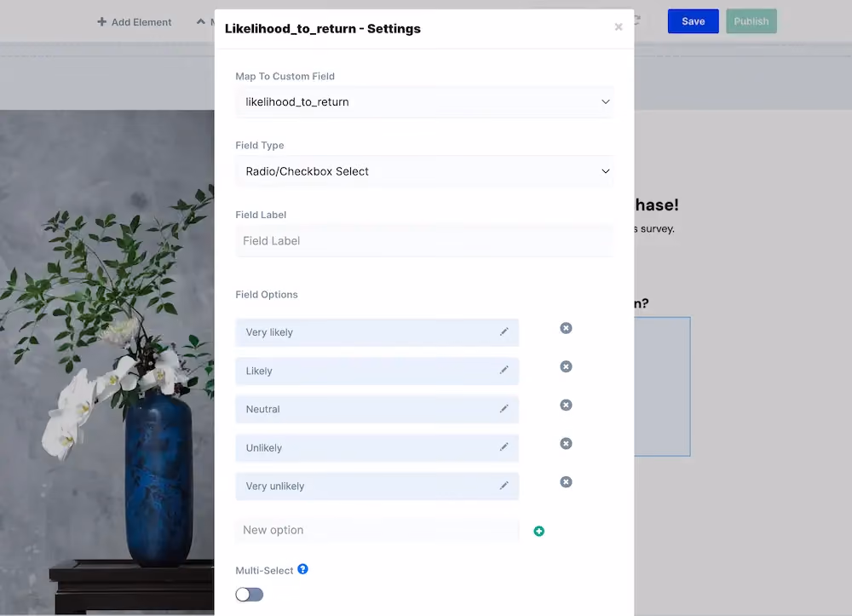Select the 'Unlikely' option field
The width and height of the screenshot is (852, 616).
point(377,448)
